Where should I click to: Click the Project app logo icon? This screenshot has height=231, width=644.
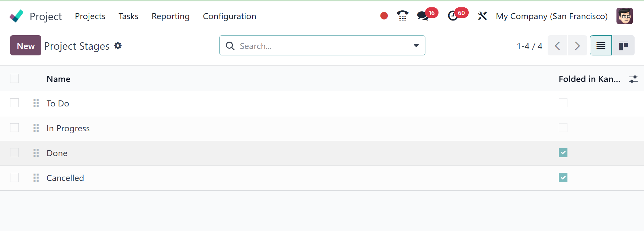point(16,16)
